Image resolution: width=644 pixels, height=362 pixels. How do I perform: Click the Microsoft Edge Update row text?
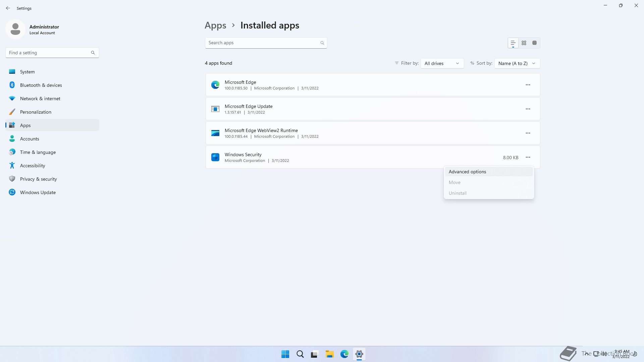click(249, 106)
